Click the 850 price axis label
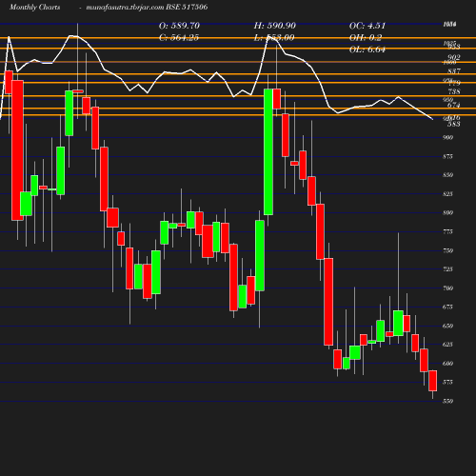476x476 pixels. [447, 175]
